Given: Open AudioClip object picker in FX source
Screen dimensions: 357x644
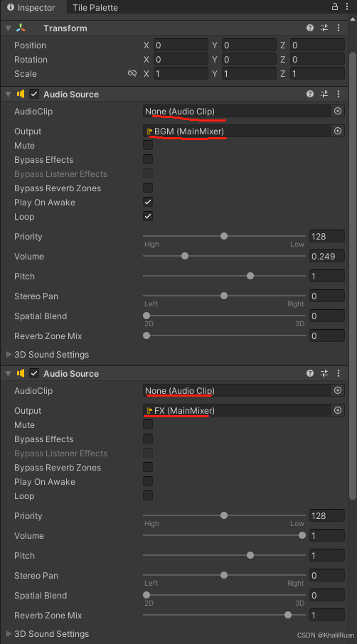Looking at the screenshot, I should point(338,390).
